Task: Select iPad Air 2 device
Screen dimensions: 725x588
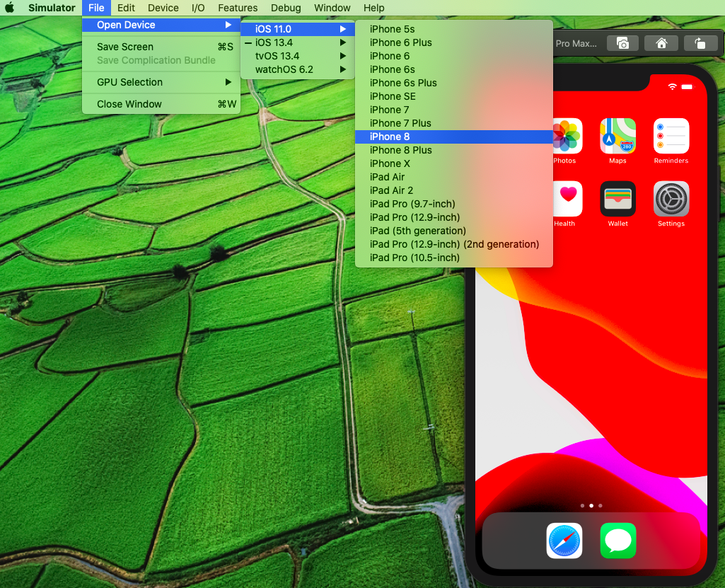Action: [x=453, y=190]
